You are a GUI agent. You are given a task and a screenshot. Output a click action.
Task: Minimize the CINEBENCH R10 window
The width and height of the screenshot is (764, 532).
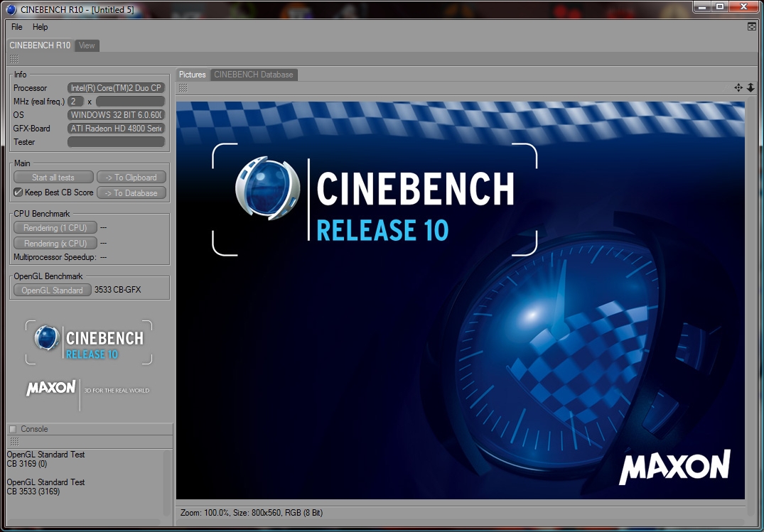[703, 7]
